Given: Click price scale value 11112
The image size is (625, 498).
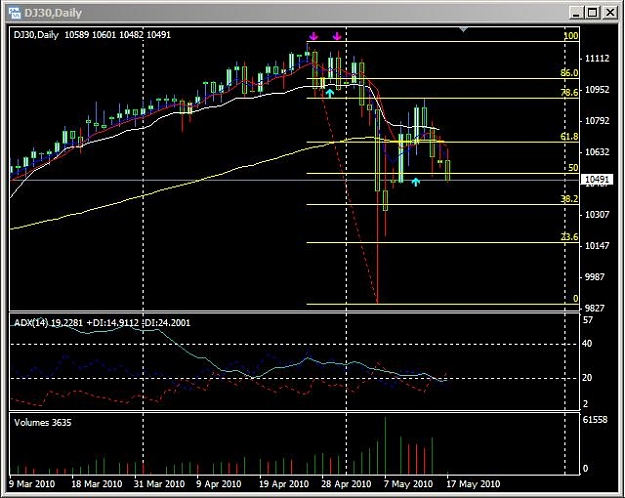Looking at the screenshot, I should [597, 59].
